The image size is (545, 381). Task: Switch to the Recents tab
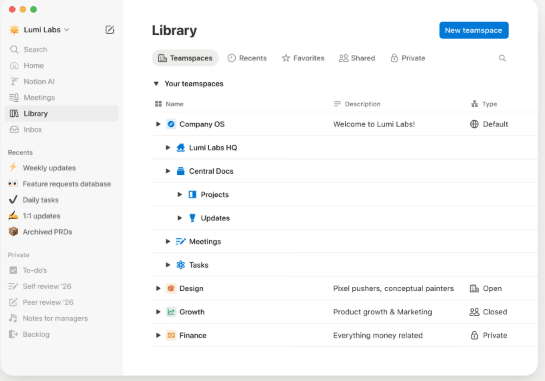click(247, 58)
